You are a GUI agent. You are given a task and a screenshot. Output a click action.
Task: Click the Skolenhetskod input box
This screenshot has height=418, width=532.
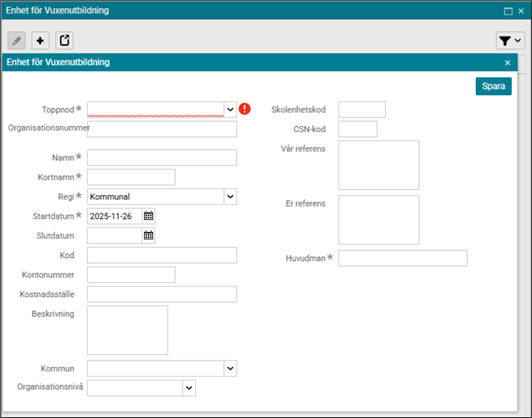[361, 109]
